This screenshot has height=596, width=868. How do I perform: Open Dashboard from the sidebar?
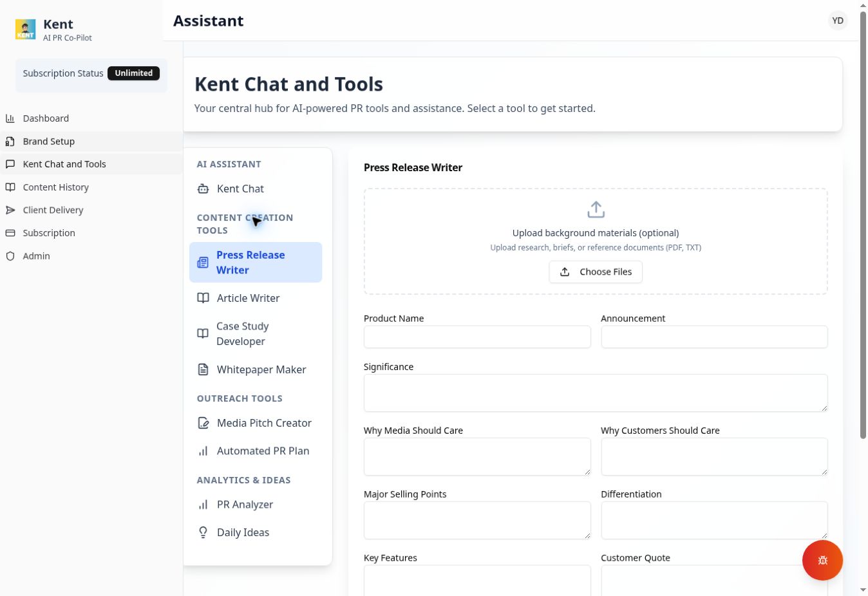point(91,118)
